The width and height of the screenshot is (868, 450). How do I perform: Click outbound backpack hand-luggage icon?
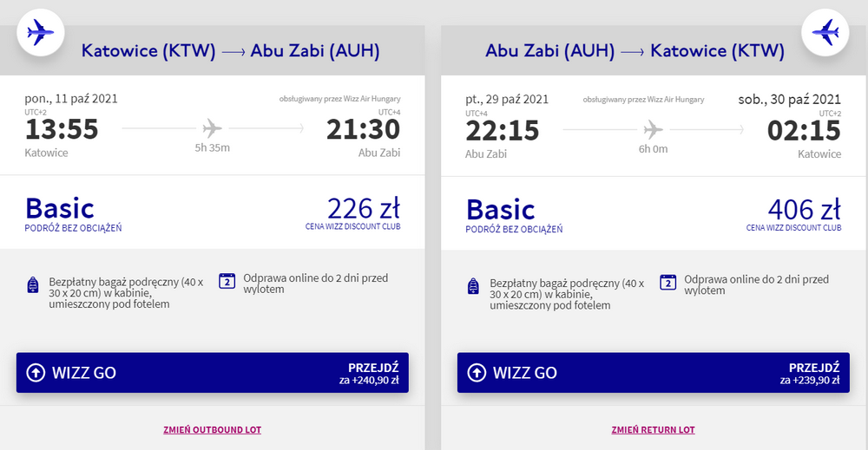point(33,285)
